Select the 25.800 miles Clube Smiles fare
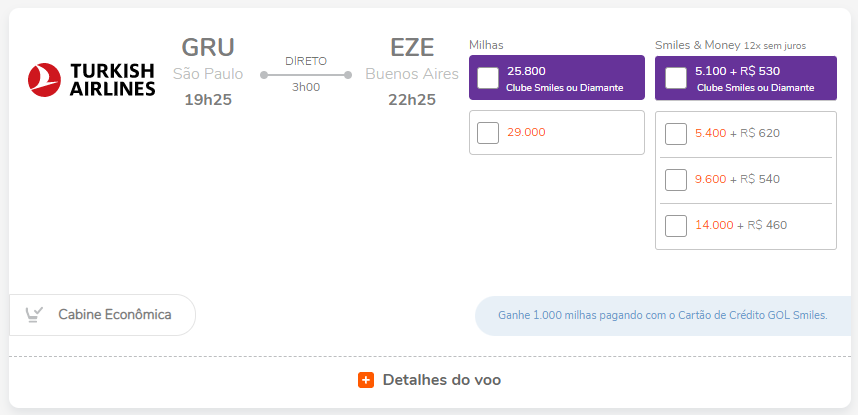 pos(488,78)
